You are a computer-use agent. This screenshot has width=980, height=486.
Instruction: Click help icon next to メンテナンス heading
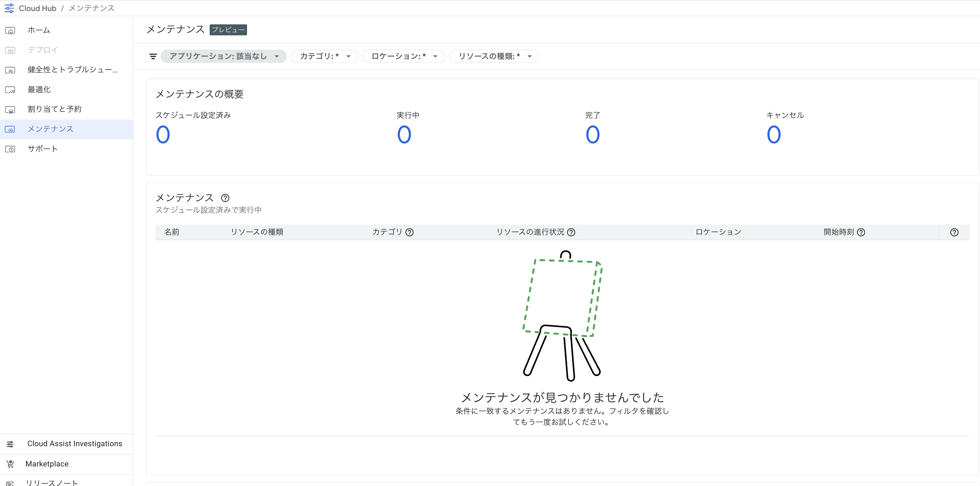click(x=225, y=198)
